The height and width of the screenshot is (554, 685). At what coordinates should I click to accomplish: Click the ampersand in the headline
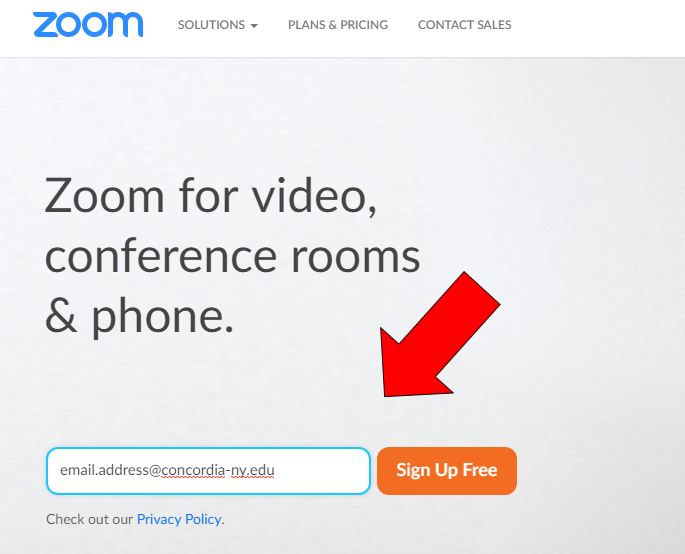pos(61,316)
